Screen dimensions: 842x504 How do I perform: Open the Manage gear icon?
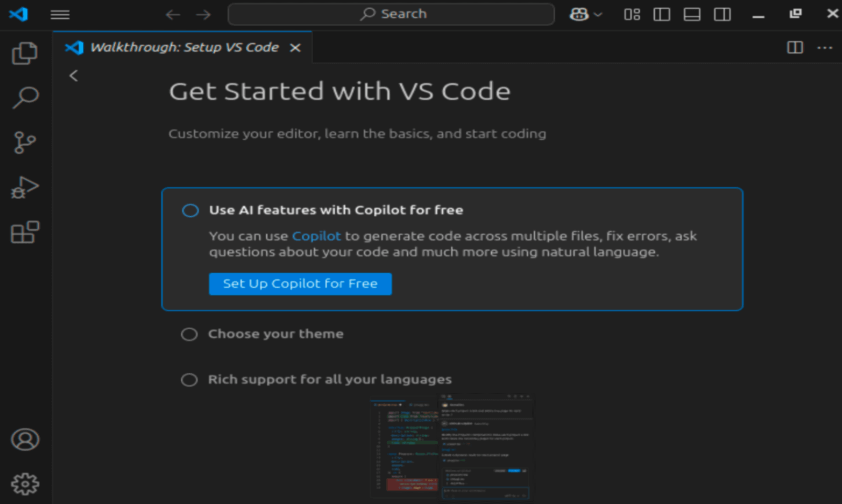coord(25,484)
